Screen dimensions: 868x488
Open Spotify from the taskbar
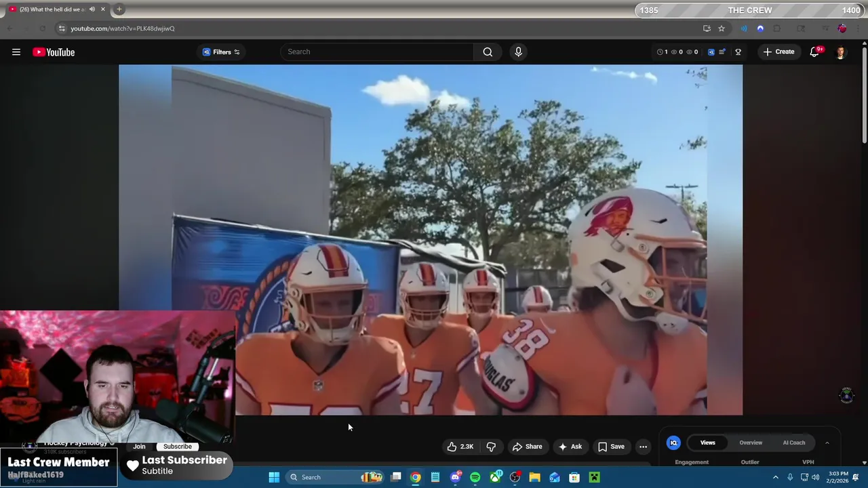(475, 477)
